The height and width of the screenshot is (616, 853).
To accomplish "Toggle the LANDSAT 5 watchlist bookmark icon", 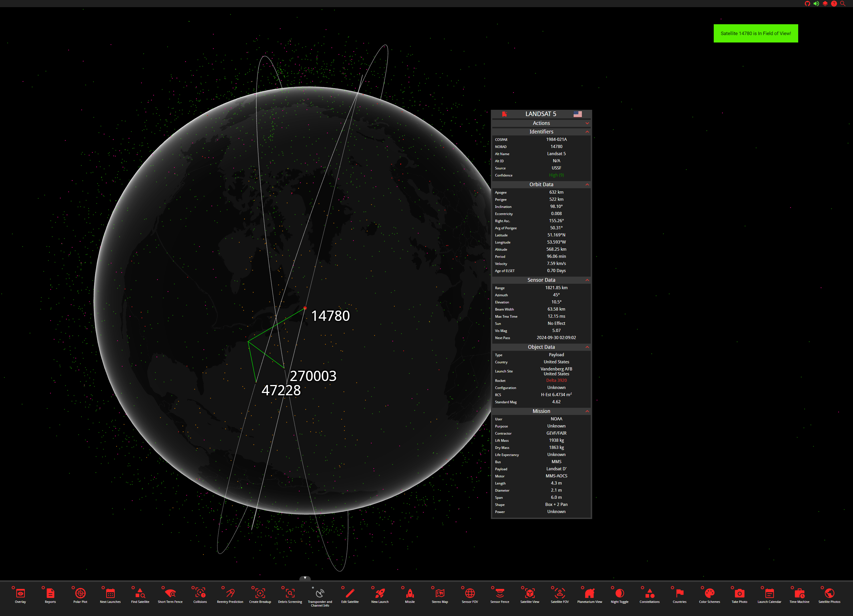I will [x=504, y=114].
